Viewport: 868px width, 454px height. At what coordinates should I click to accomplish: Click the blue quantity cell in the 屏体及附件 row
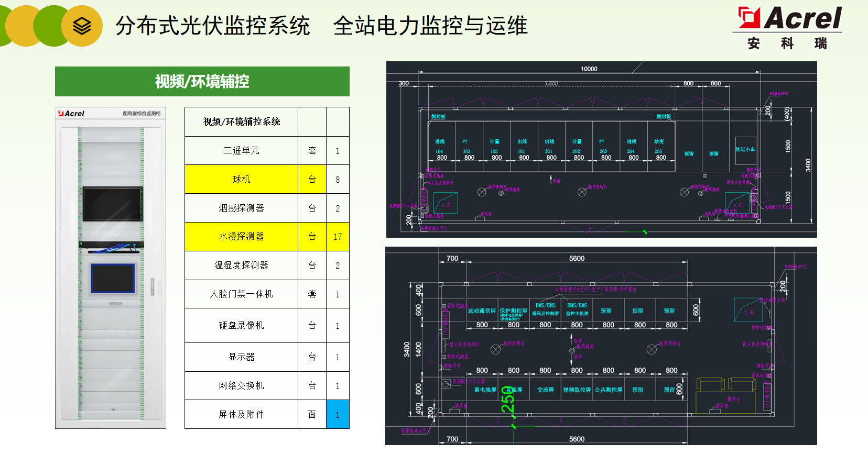[x=338, y=415]
